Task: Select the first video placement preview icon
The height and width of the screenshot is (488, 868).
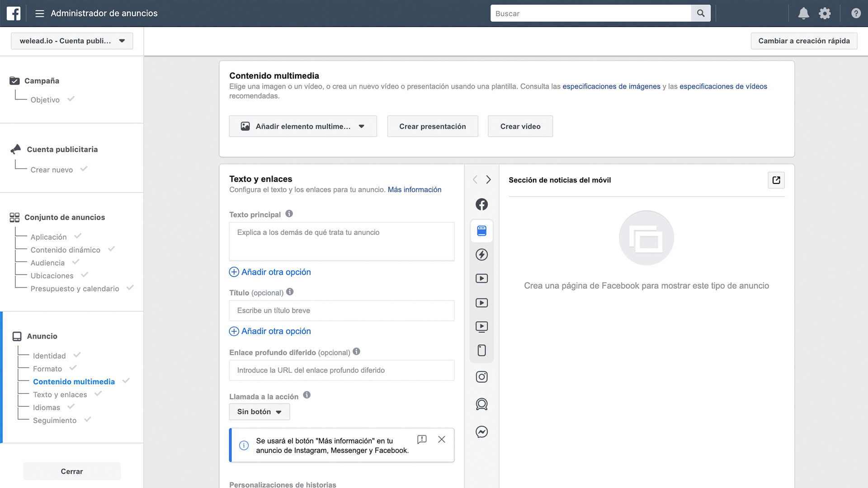Action: click(482, 278)
